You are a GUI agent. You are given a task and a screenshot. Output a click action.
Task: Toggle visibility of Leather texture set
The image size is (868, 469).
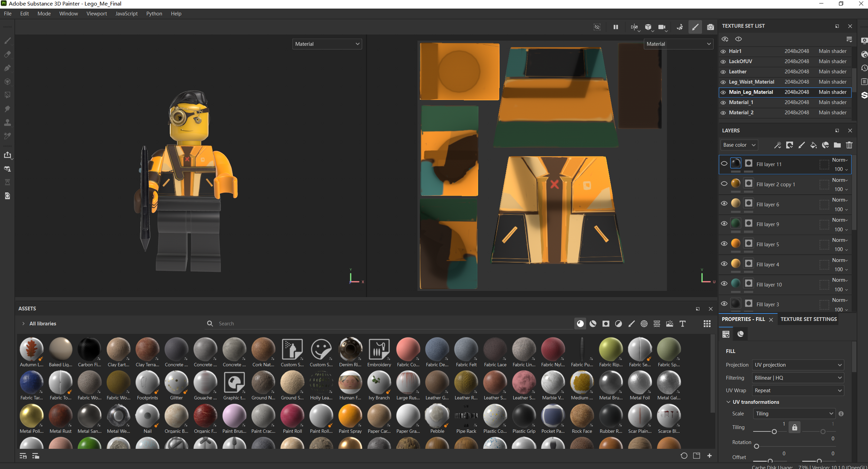723,72
